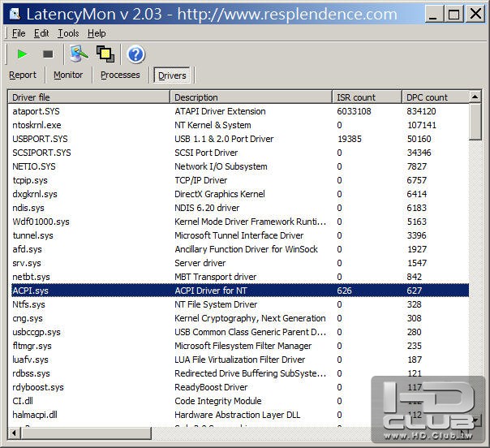Click ISR count value 6033108

point(354,111)
